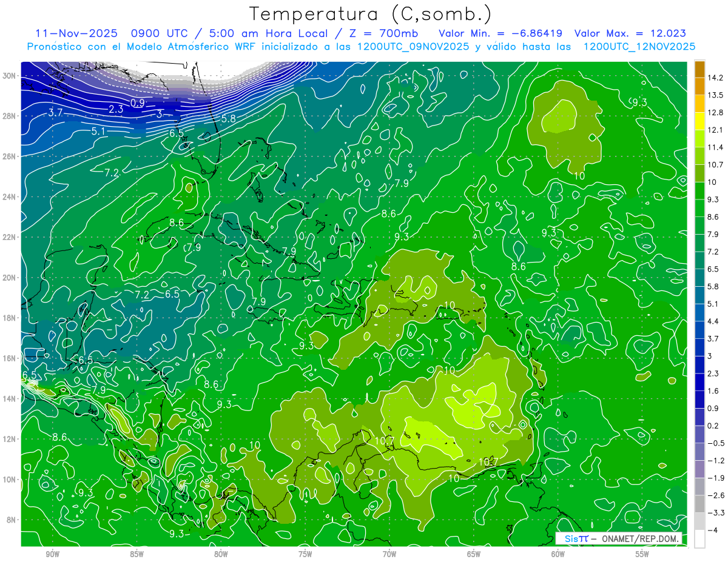Click the '5.8' contour label on the map
This screenshot has height=562, width=728.
click(x=228, y=119)
